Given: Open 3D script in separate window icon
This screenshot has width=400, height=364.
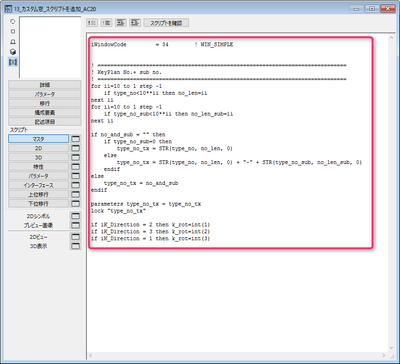Looking at the screenshot, I should [76, 157].
